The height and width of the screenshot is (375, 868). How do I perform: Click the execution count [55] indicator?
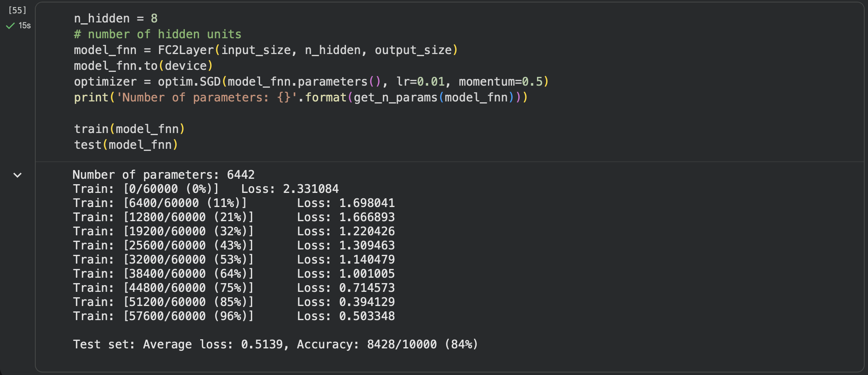[17, 11]
